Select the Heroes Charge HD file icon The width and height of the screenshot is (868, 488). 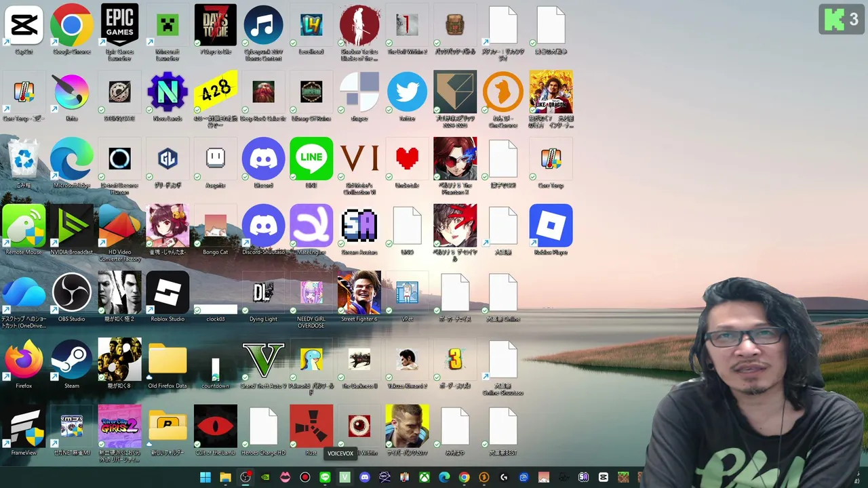click(x=263, y=426)
